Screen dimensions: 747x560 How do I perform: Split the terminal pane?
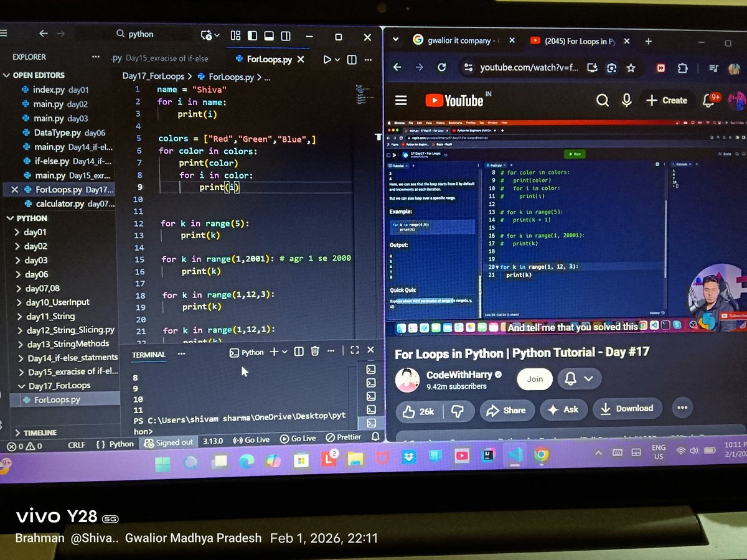pyautogui.click(x=299, y=352)
